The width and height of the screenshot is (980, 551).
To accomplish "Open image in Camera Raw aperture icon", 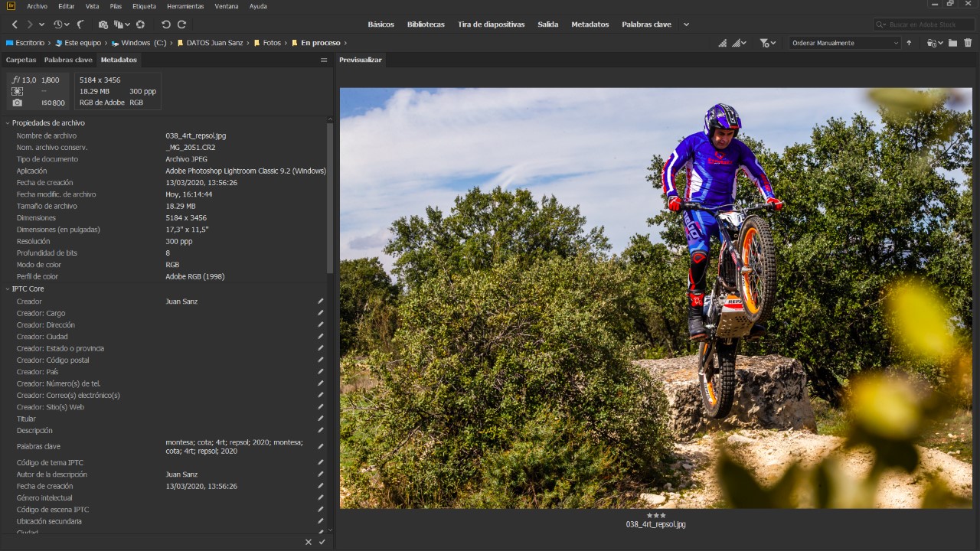I will (141, 24).
